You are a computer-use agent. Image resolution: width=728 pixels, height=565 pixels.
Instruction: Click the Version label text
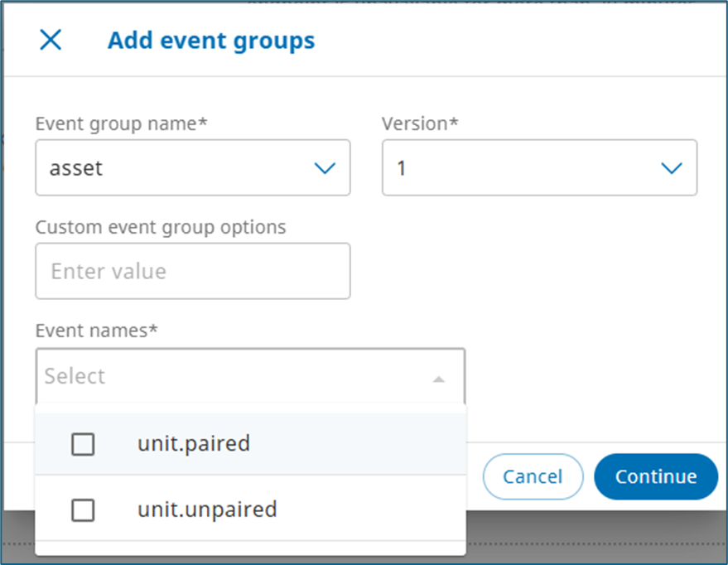(420, 124)
